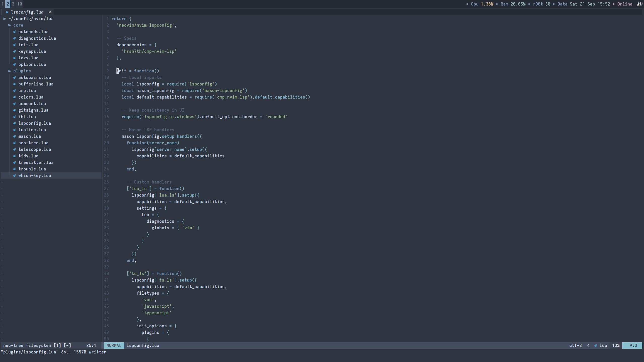Open colors.lua plugin file

[x=31, y=97]
